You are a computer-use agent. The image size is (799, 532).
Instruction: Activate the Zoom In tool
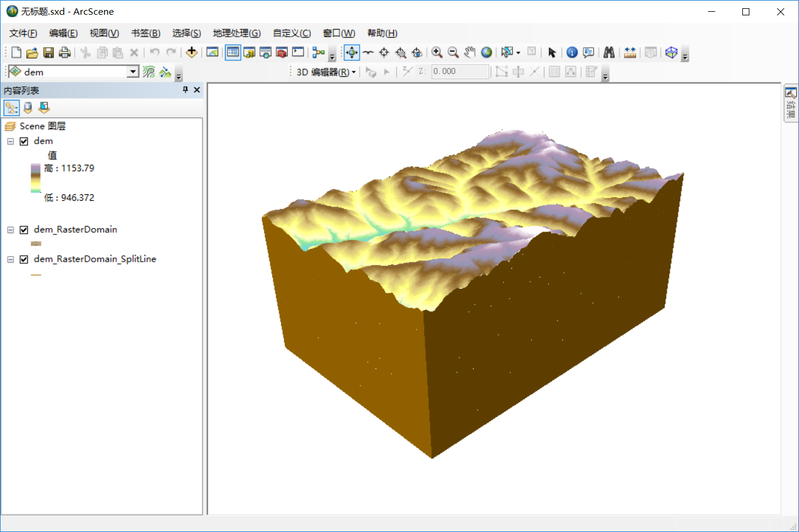point(437,53)
